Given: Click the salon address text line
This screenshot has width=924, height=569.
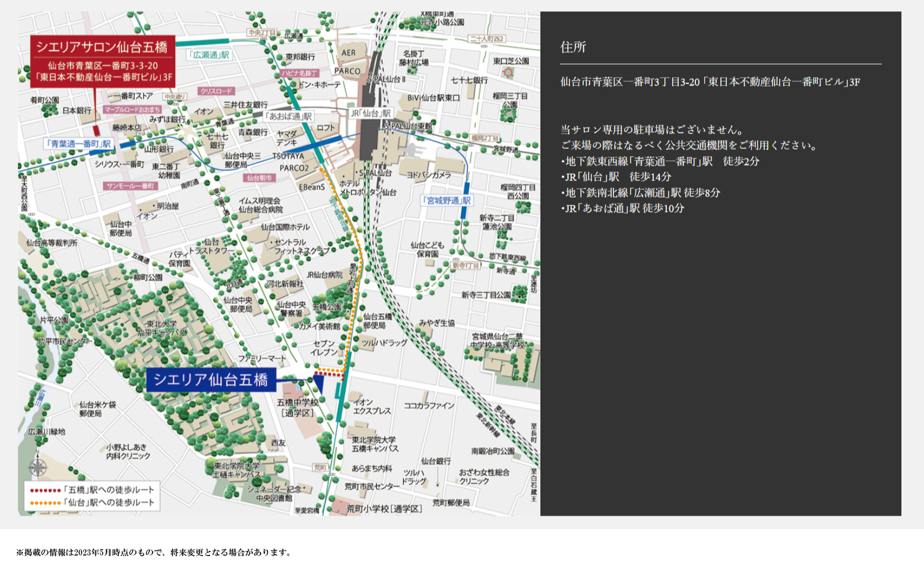Looking at the screenshot, I should [710, 82].
